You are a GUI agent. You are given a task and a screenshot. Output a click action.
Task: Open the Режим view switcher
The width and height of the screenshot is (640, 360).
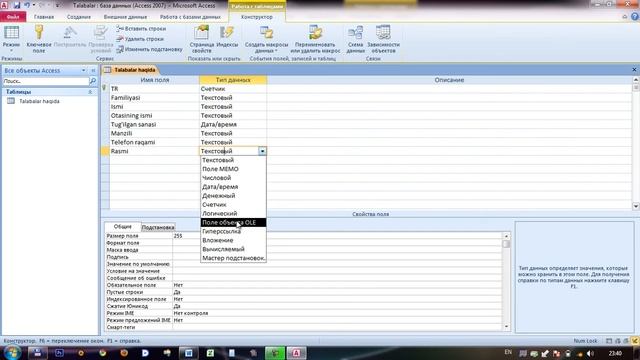point(11,38)
